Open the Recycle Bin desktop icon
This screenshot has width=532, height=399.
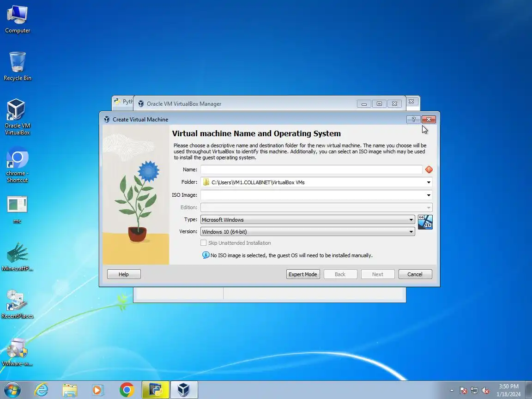tap(17, 66)
